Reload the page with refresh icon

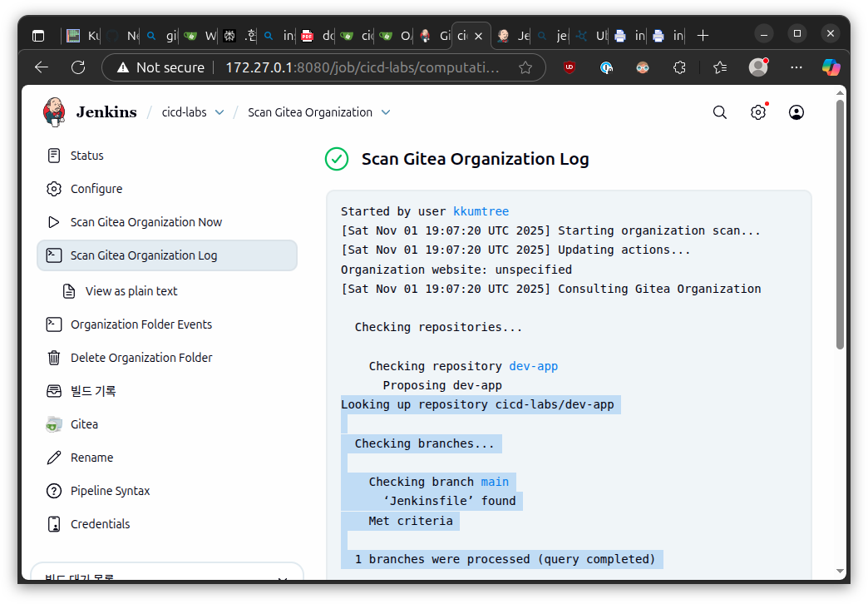click(x=78, y=67)
